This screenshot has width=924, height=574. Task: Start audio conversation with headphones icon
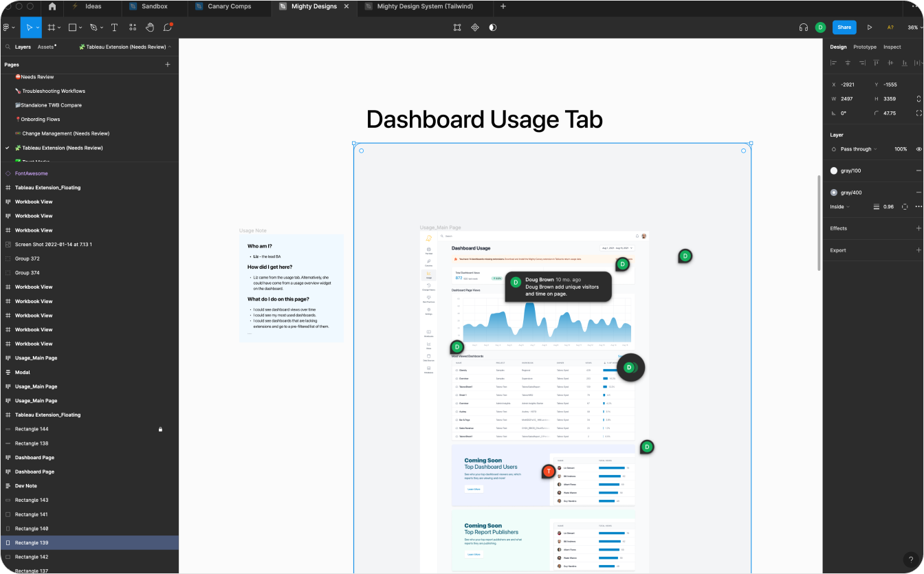(803, 27)
